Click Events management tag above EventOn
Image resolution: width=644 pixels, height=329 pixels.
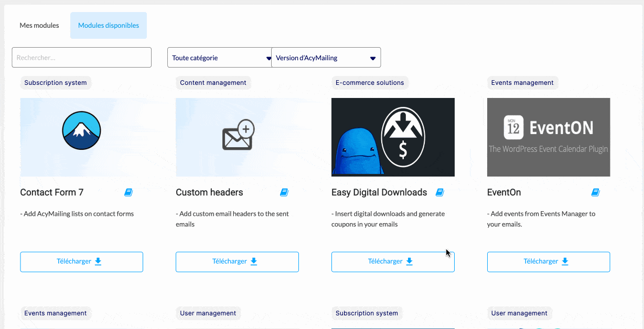coord(522,83)
